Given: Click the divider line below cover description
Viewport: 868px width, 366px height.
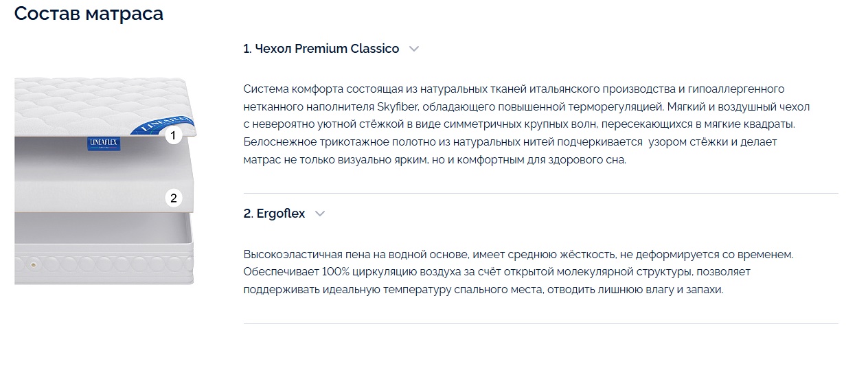Looking at the screenshot, I should (x=540, y=193).
